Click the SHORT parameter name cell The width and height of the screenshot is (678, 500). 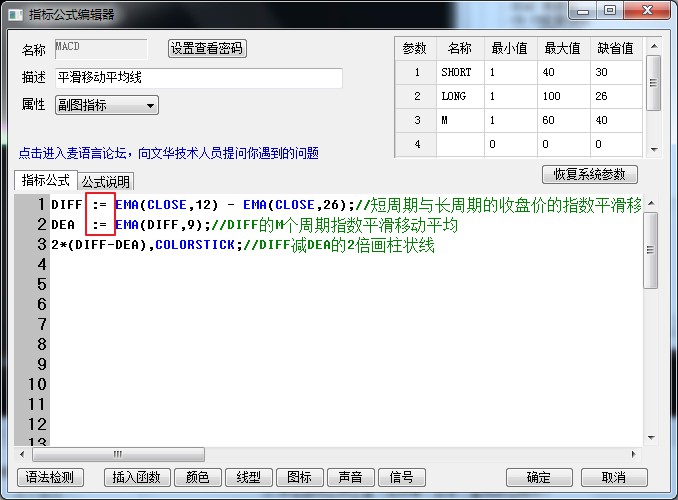(460, 72)
